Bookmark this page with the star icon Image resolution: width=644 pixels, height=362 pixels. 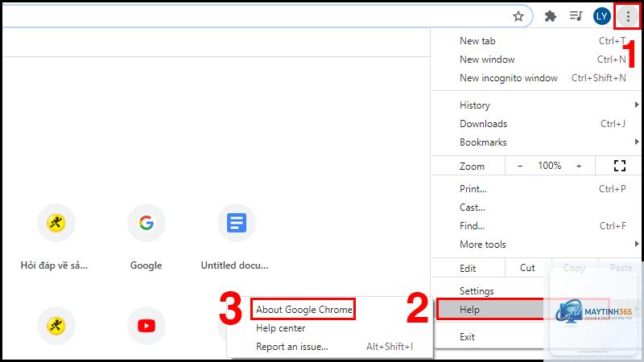click(x=518, y=16)
